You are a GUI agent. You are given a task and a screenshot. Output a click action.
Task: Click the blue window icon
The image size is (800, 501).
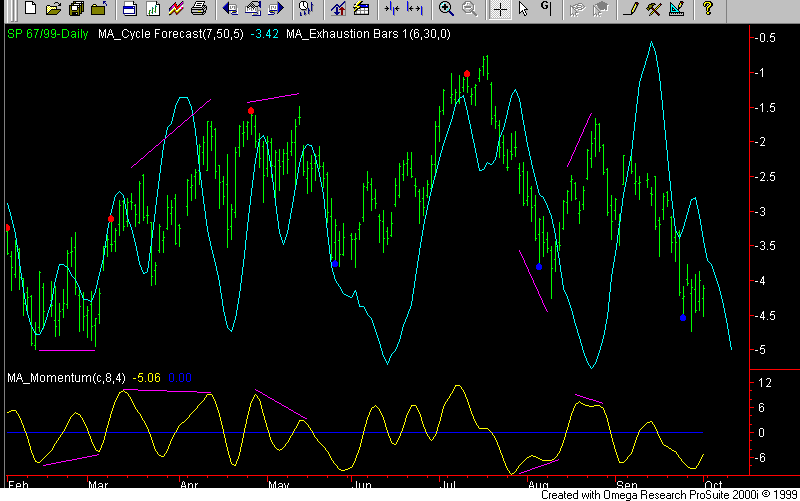130,8
